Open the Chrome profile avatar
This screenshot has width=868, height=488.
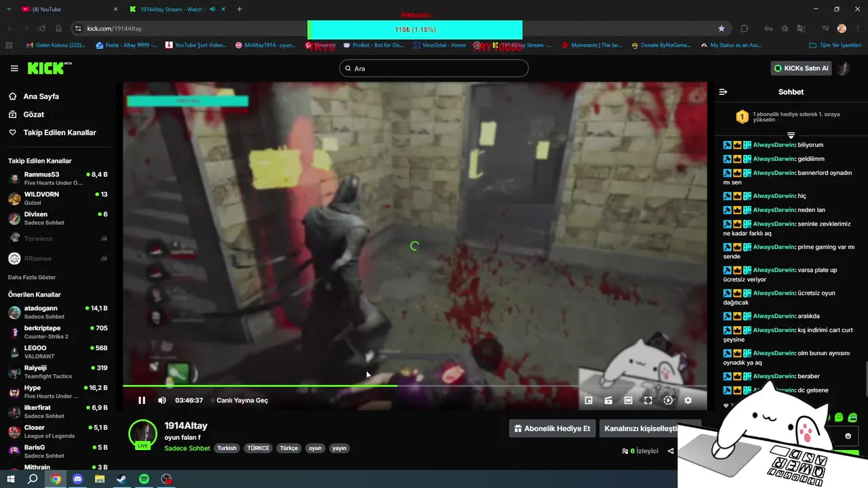click(x=842, y=28)
